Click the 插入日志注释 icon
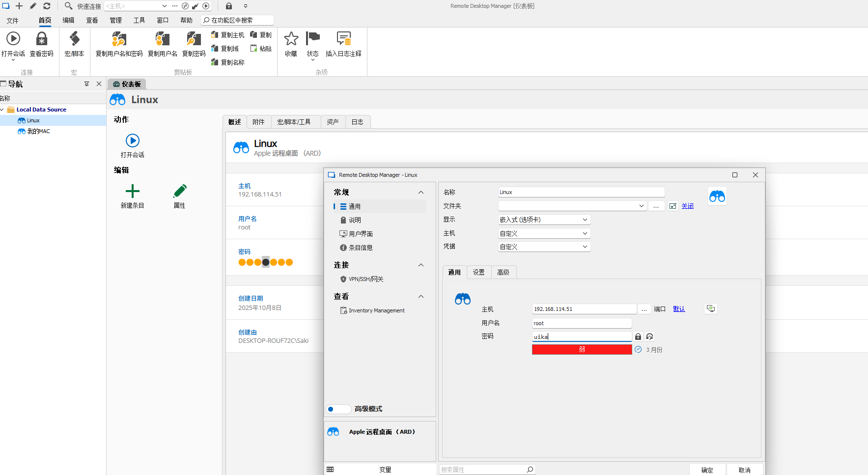868x475 pixels. [x=344, y=38]
